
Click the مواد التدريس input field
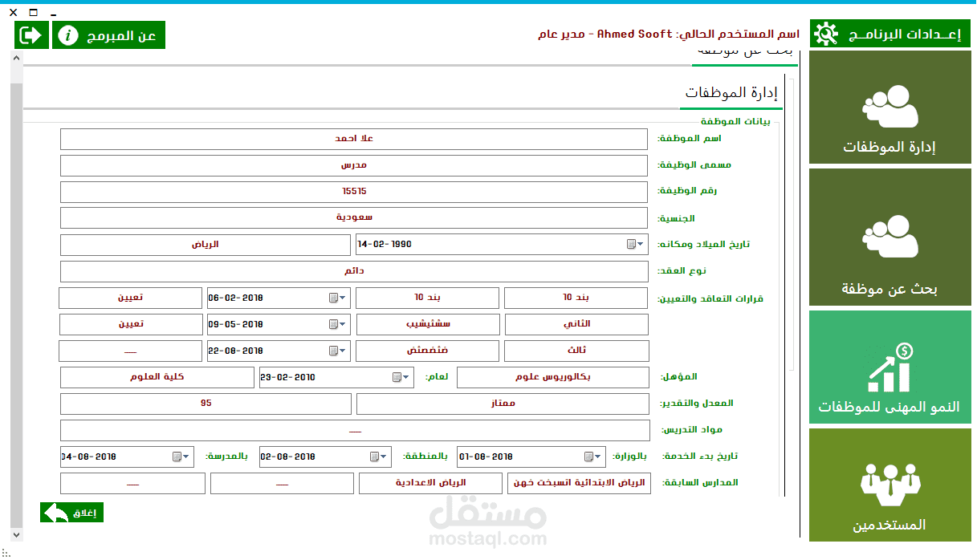coord(355,431)
